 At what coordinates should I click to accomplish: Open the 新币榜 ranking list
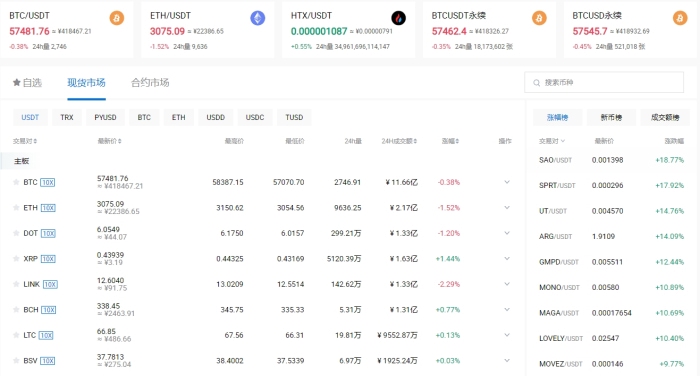click(x=611, y=117)
